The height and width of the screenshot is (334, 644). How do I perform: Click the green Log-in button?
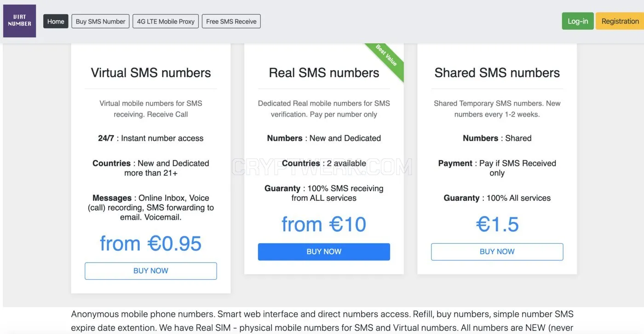click(578, 21)
